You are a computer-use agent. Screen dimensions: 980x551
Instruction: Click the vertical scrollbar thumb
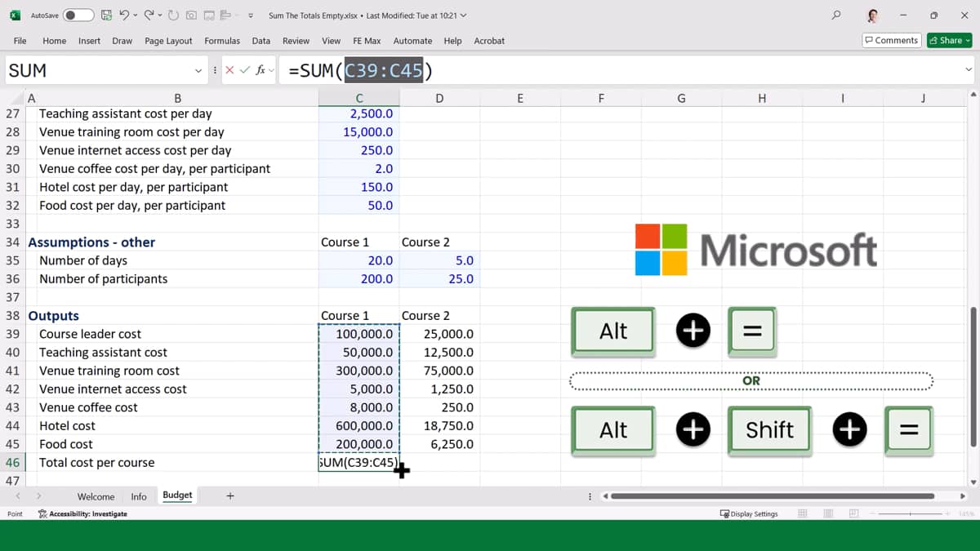coord(973,376)
